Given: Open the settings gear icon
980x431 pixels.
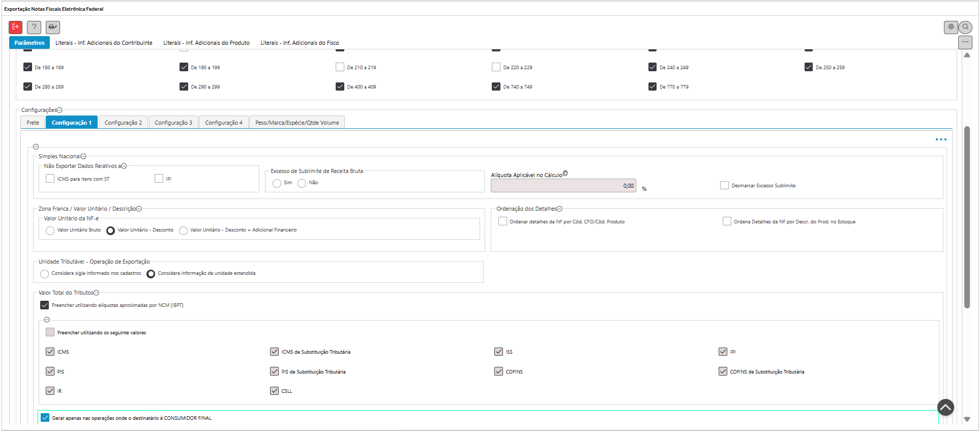Looking at the screenshot, I should [951, 27].
